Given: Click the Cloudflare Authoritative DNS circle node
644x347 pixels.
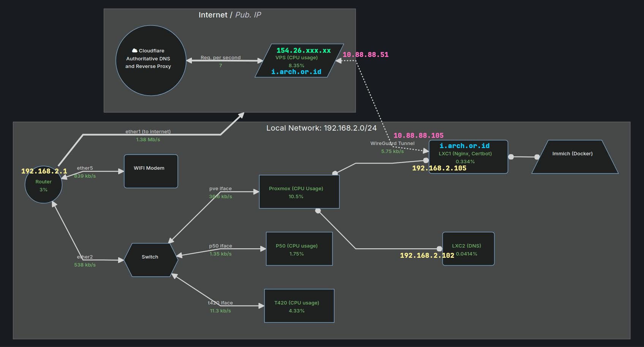Looking at the screenshot, I should [x=151, y=60].
